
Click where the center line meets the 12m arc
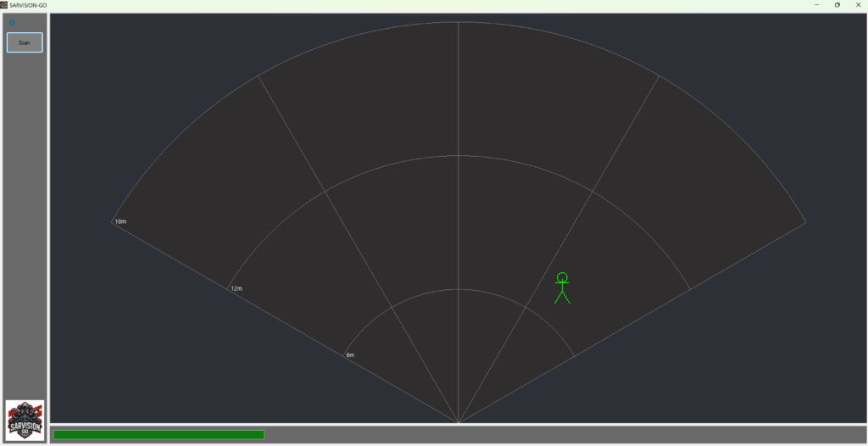coord(459,156)
